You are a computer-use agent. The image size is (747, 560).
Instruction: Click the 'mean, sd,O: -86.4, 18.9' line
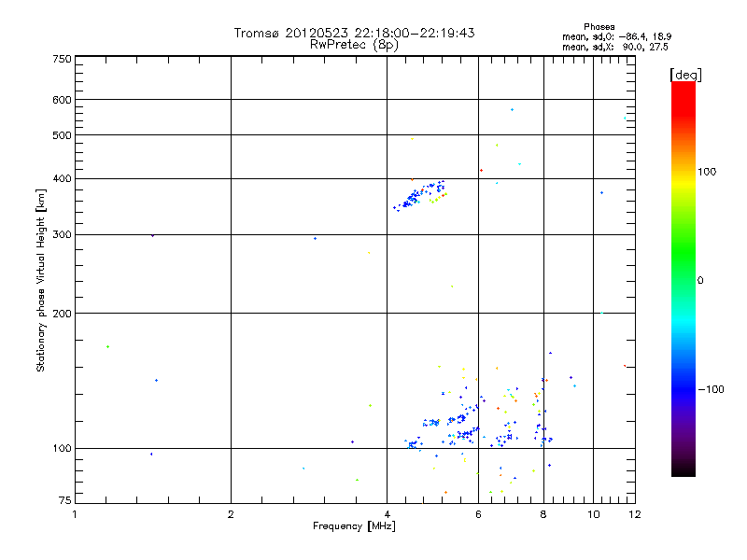click(617, 36)
